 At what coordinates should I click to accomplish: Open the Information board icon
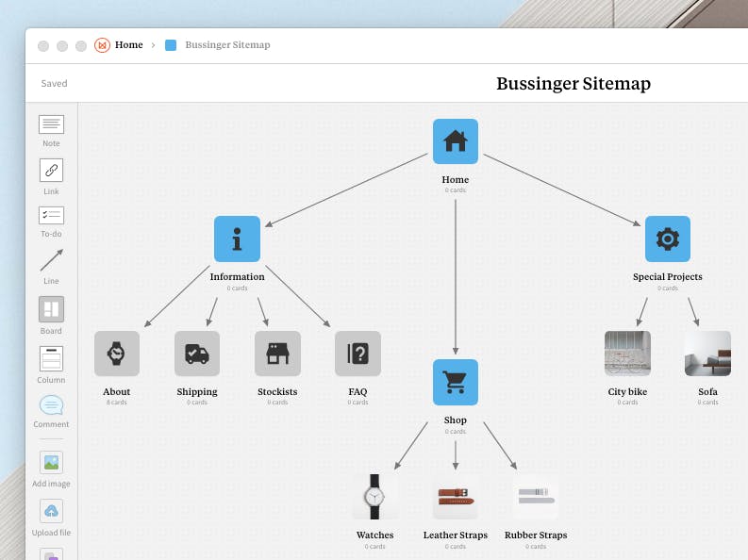[x=237, y=239]
